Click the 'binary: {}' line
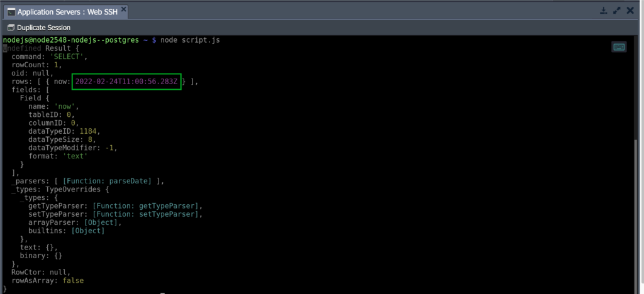 (x=41, y=256)
